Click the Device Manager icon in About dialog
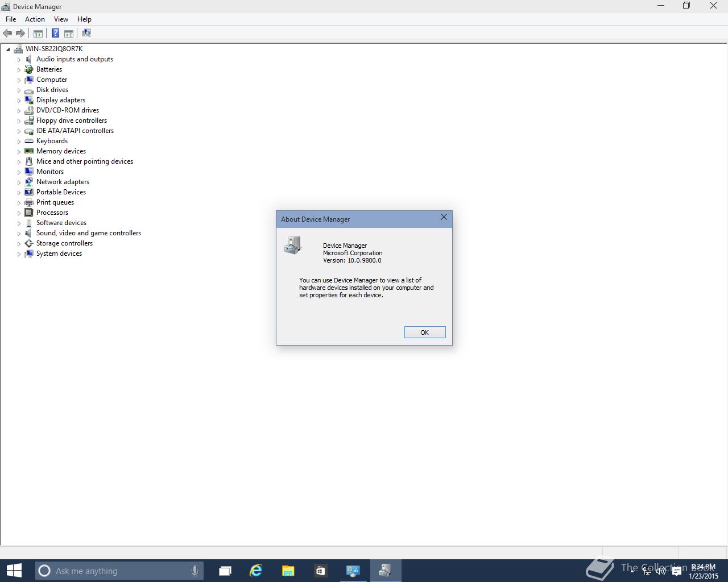 [x=293, y=245]
